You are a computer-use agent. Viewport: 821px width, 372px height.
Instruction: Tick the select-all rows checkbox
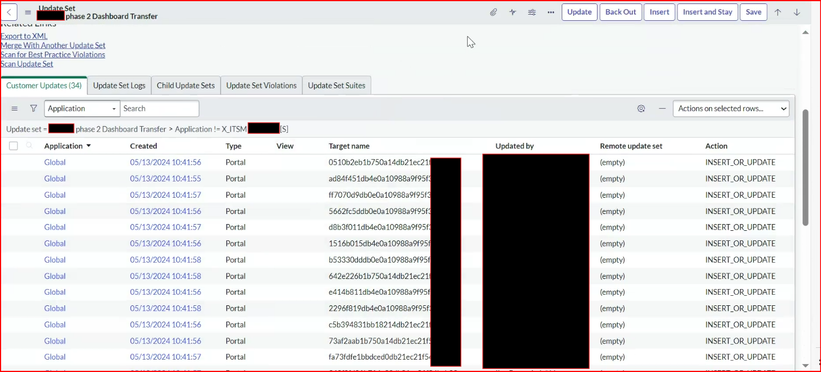pos(14,146)
